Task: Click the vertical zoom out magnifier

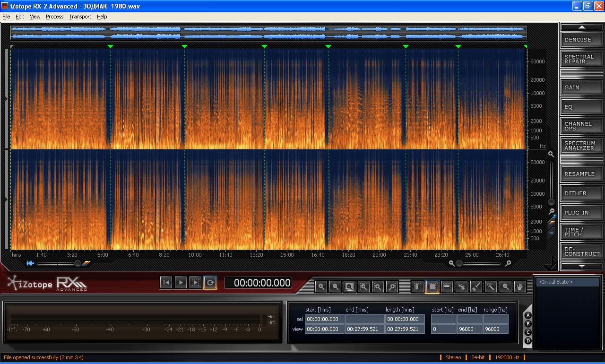Action: [x=551, y=211]
